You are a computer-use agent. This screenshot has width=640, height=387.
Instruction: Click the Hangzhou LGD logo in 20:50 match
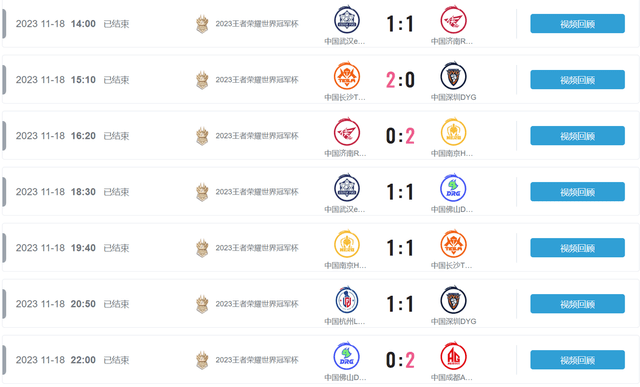pos(347,300)
